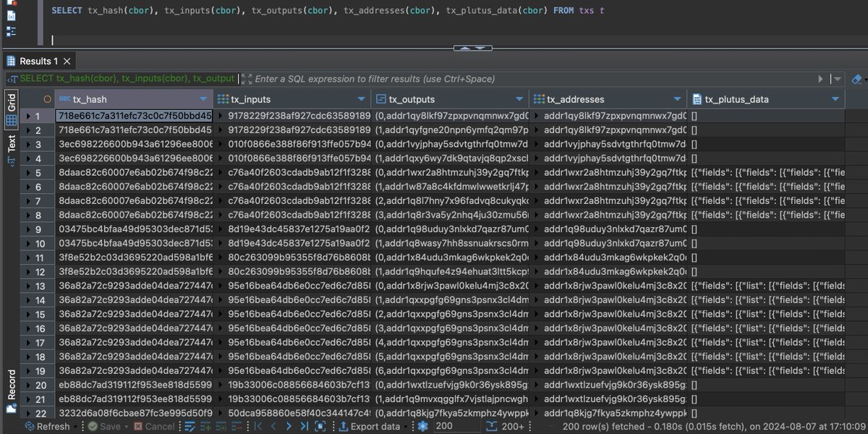Click the editor side outline icon

[11, 31]
